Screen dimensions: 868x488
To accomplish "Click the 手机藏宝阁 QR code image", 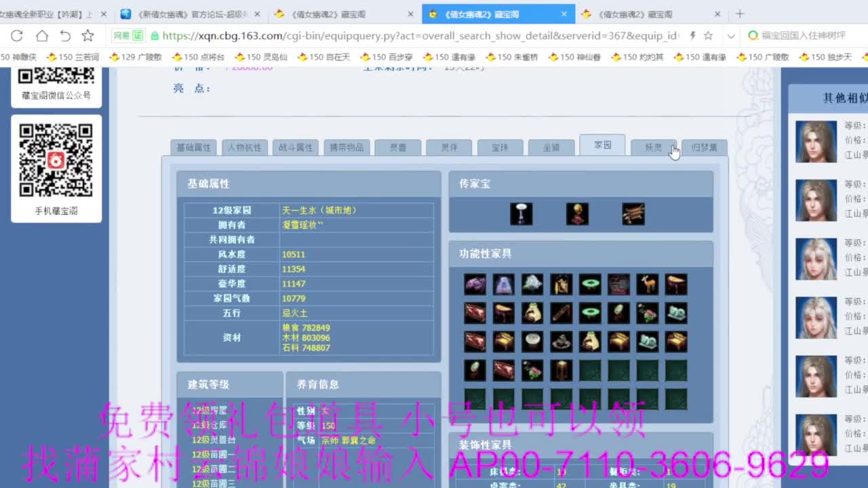I will [x=56, y=160].
